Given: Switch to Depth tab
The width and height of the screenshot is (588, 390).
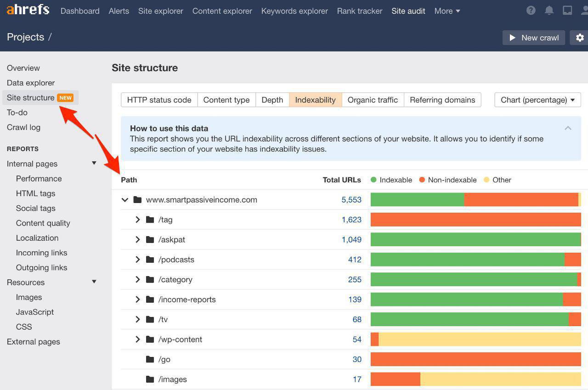Looking at the screenshot, I should click(x=272, y=100).
